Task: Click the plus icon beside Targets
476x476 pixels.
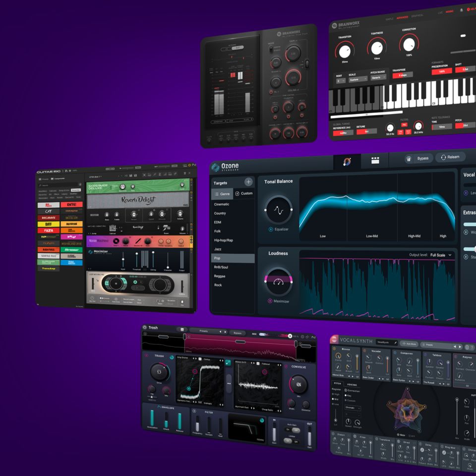Action: click(248, 182)
